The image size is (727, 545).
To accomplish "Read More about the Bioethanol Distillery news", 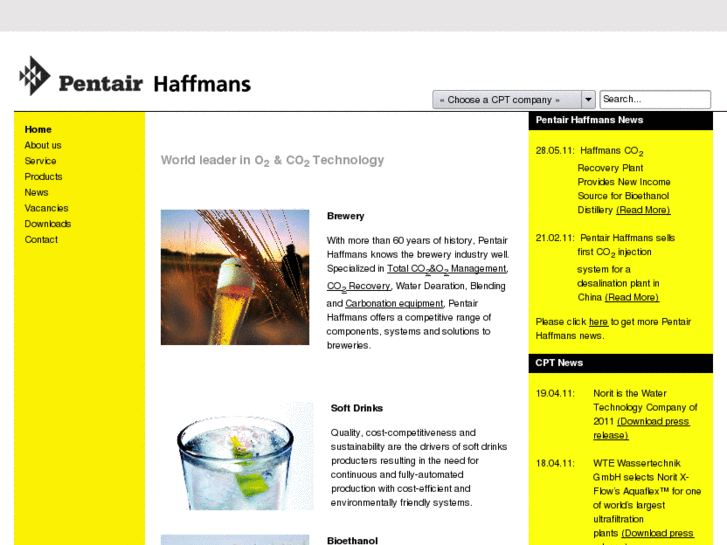I will [643, 210].
